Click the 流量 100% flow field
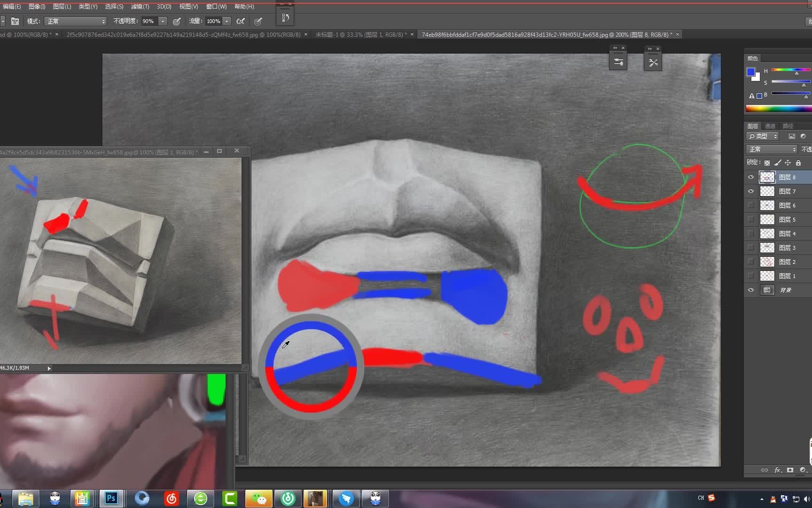The width and height of the screenshot is (812, 508). coord(214,21)
